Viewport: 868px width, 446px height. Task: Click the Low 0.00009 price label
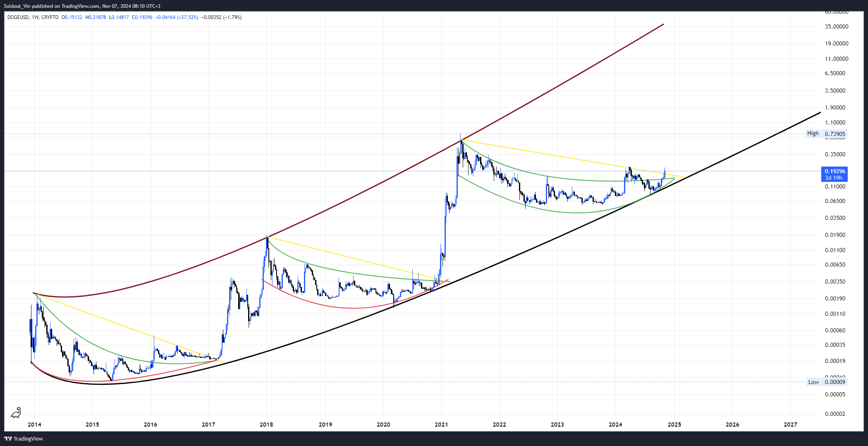pos(827,382)
